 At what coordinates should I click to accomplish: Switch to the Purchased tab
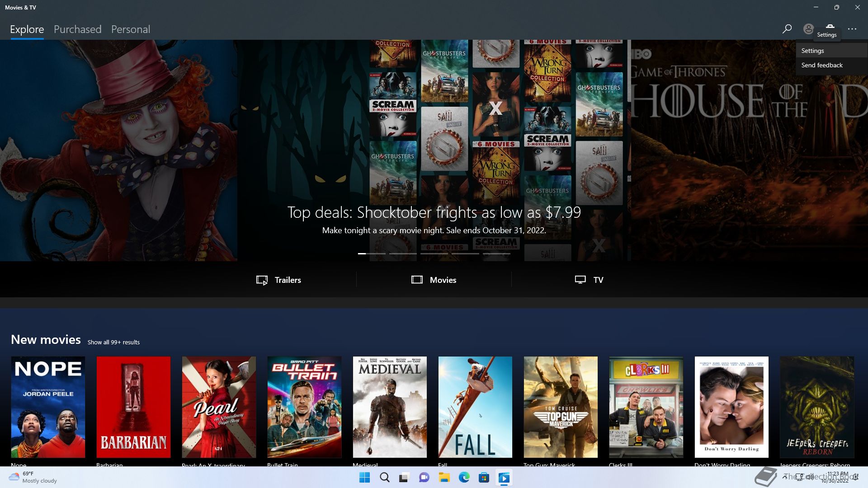(x=77, y=29)
